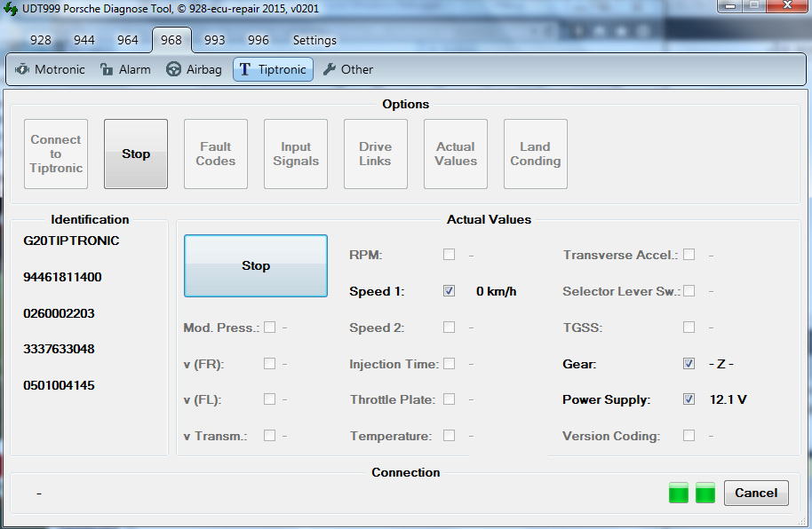The height and width of the screenshot is (529, 812).
Task: Switch to the 928 model tab
Action: (x=41, y=40)
